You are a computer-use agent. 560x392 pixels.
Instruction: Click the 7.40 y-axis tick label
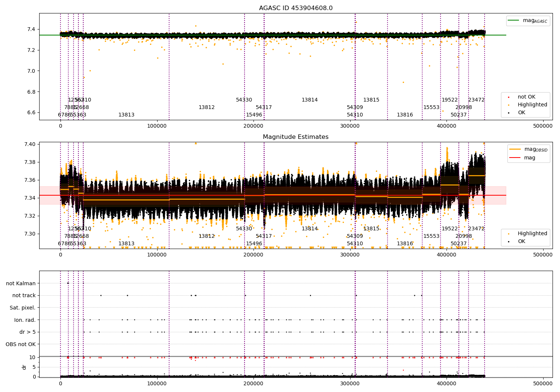(x=30, y=144)
